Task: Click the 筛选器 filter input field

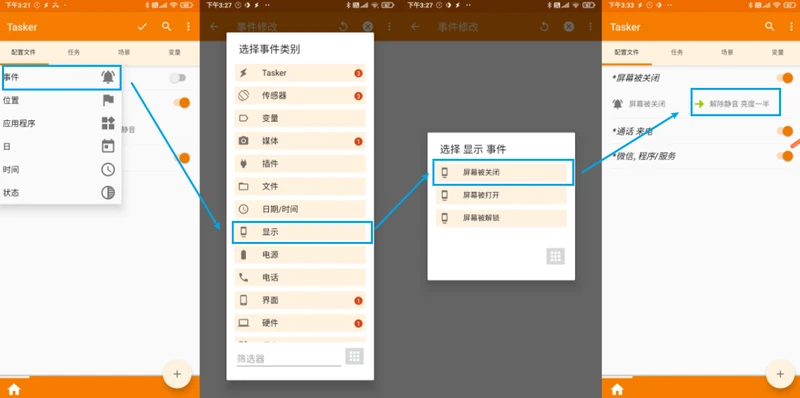Action: (288, 359)
